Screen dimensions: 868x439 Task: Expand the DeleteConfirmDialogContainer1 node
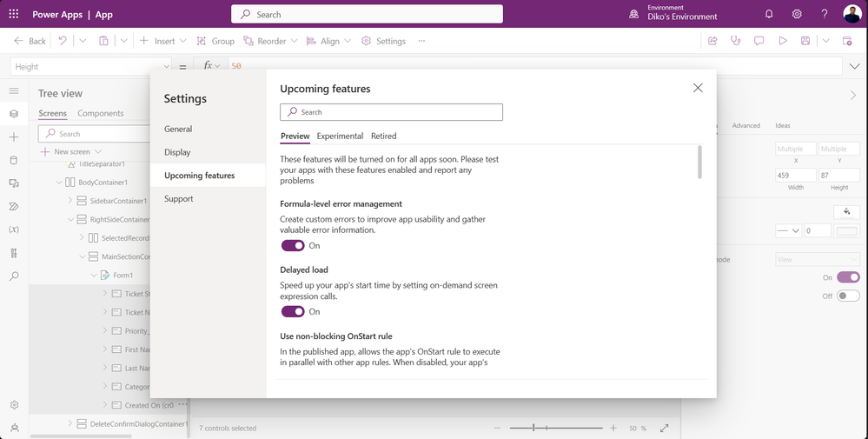click(x=70, y=423)
